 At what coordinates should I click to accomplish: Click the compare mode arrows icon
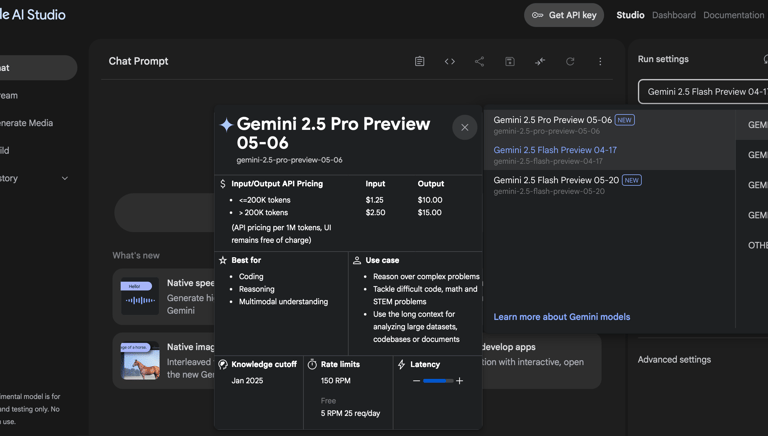point(540,62)
